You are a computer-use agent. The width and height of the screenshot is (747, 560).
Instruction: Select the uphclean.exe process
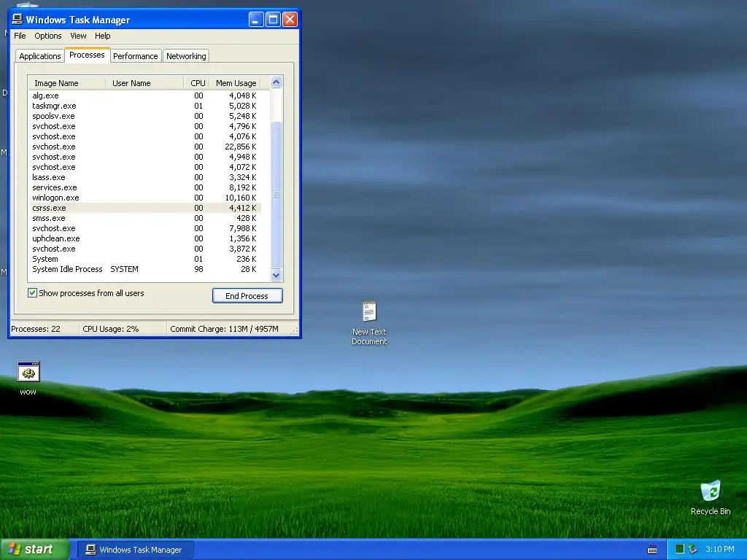(145, 238)
